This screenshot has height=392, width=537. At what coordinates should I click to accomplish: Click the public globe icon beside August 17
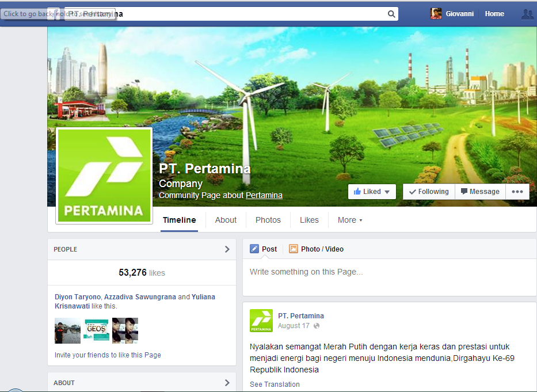tap(317, 326)
